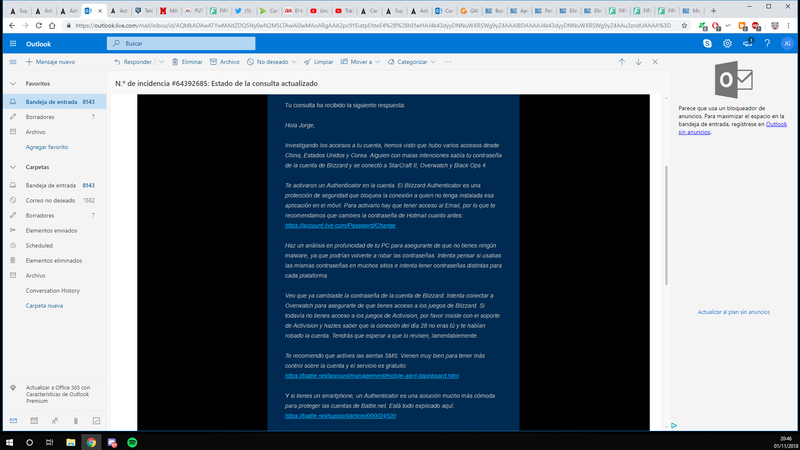Open Windows Start menu

pos(9,442)
